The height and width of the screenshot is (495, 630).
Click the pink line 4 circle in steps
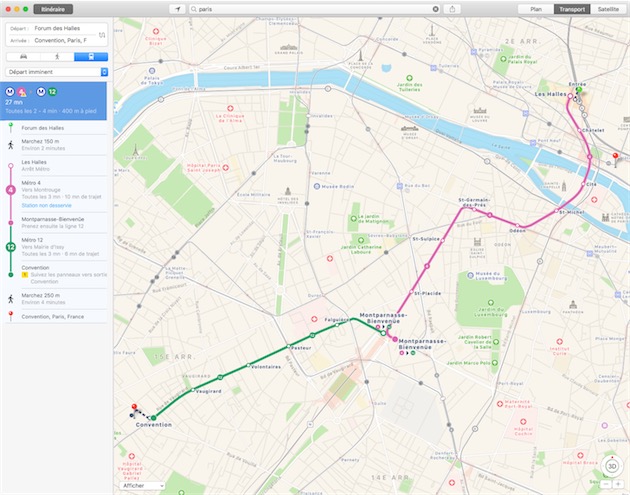[x=11, y=190]
